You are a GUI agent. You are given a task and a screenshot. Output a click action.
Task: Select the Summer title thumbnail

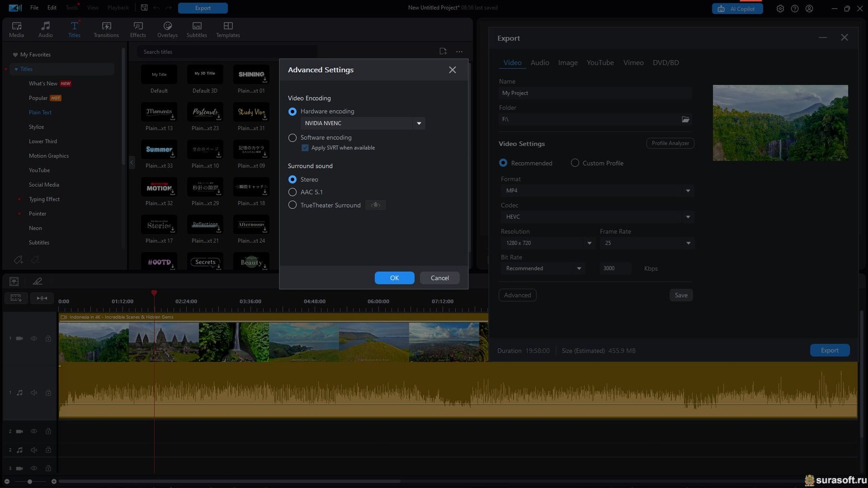[159, 149]
